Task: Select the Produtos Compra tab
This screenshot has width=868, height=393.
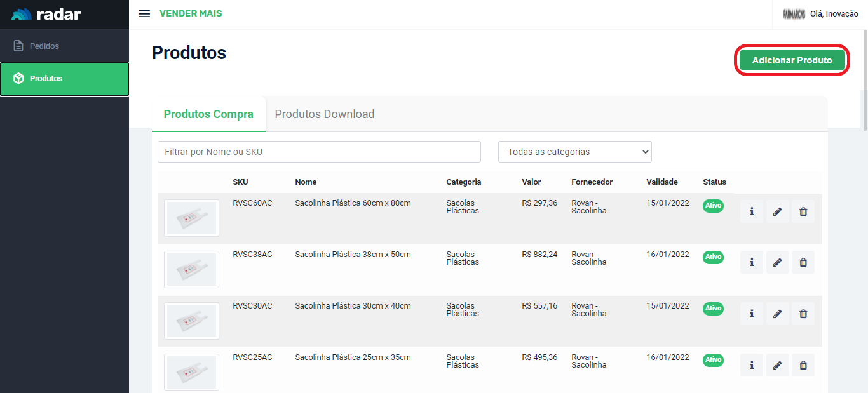Action: (208, 114)
